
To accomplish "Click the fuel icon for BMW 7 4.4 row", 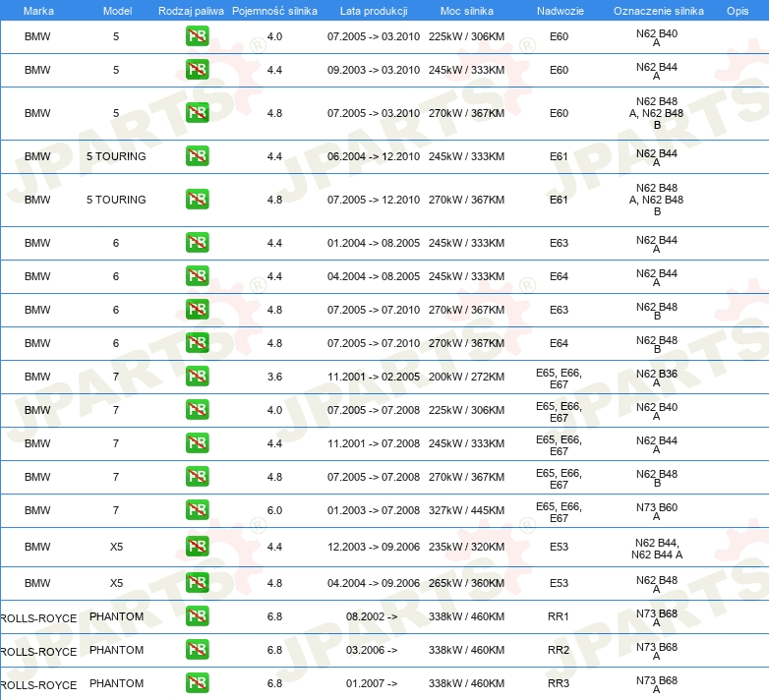I will 197,443.
